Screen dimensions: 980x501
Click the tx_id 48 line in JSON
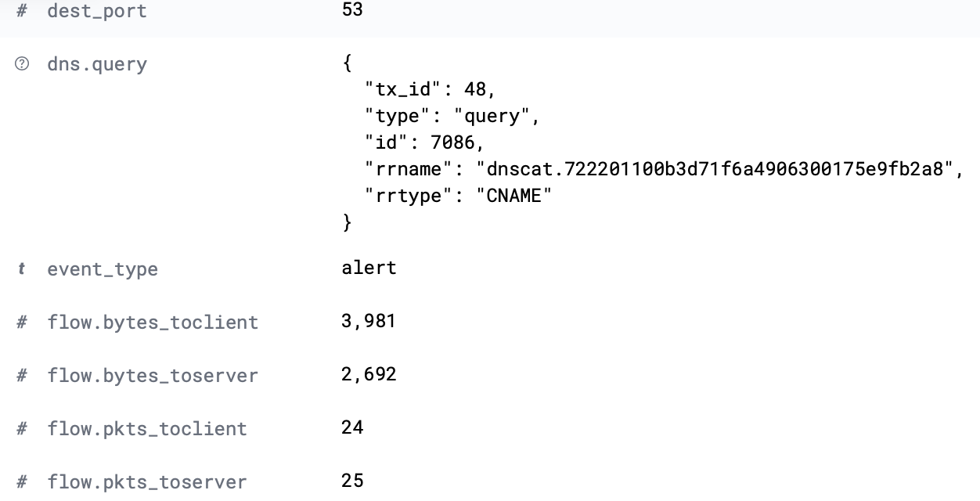(431, 89)
